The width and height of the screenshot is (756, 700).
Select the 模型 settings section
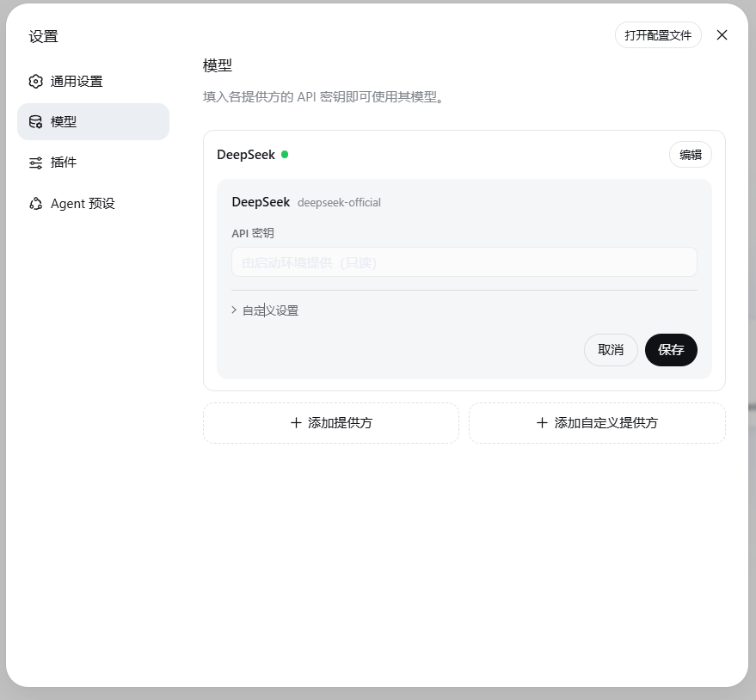(94, 122)
